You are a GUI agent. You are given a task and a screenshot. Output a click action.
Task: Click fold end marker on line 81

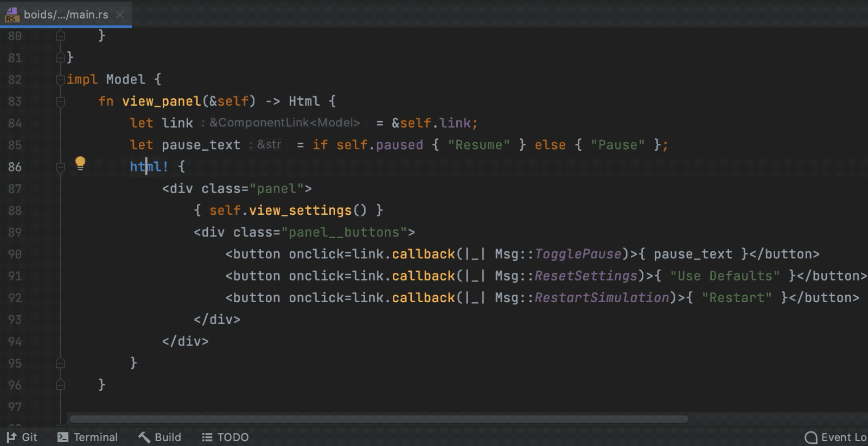[x=60, y=58]
